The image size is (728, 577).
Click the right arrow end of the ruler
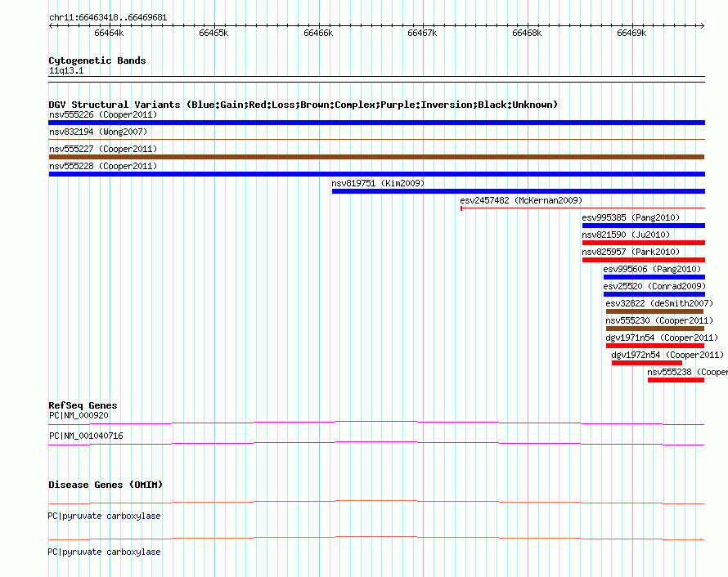click(x=702, y=25)
